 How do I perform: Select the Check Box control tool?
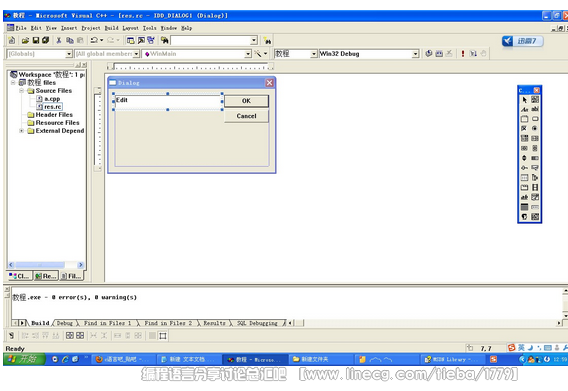(525, 128)
